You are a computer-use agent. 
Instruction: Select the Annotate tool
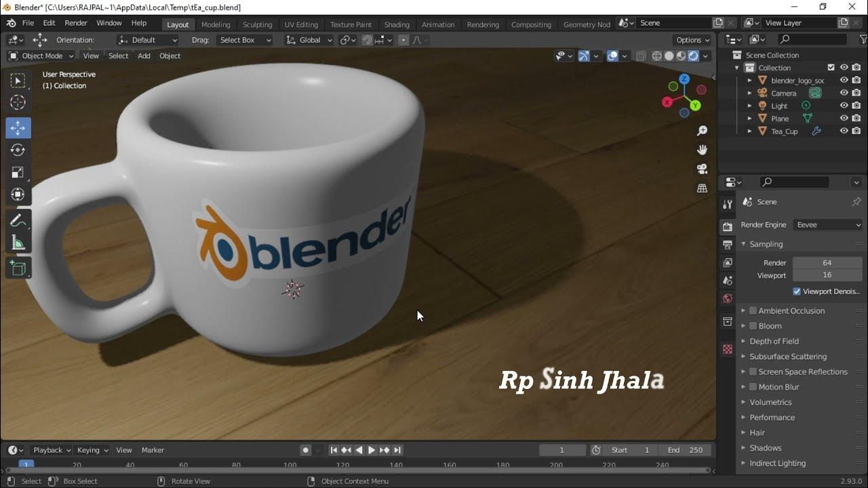coord(18,220)
